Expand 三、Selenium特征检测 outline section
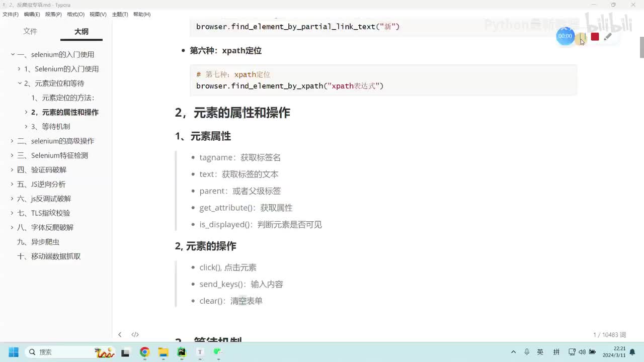The width and height of the screenshot is (644, 362). click(x=13, y=155)
